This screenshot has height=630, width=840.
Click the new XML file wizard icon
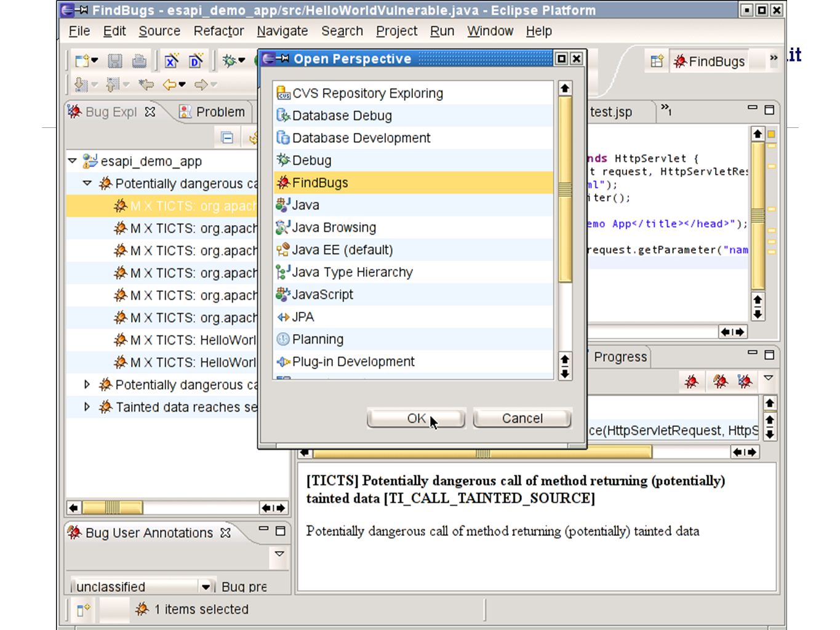click(172, 60)
